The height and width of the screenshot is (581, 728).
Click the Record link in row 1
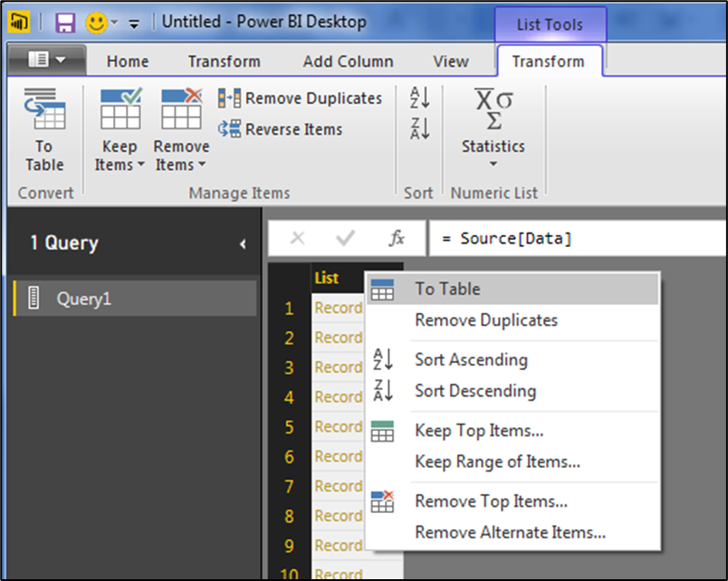pyautogui.click(x=338, y=308)
